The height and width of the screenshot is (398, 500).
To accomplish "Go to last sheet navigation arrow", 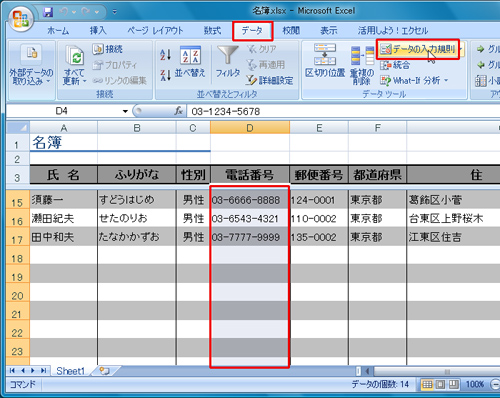I will tap(44, 371).
